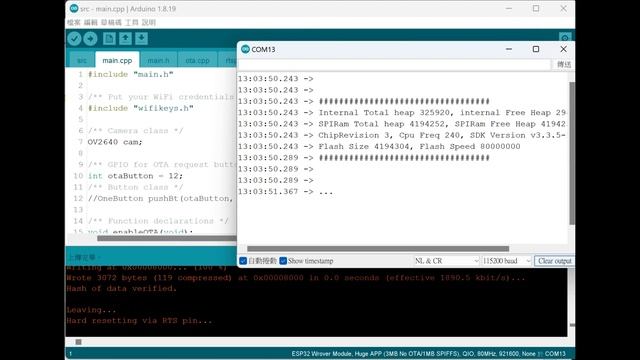Click the ESP32 Wrover Module status bar text

click(x=429, y=354)
